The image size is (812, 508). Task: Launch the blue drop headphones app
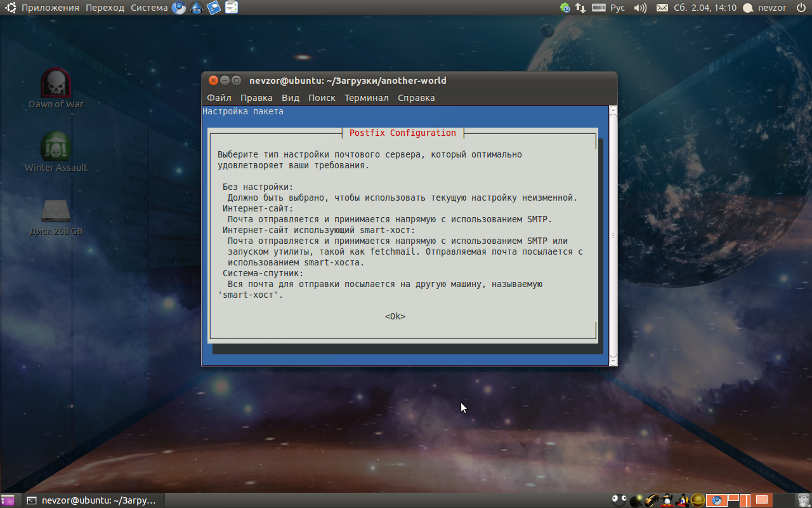pos(197,8)
